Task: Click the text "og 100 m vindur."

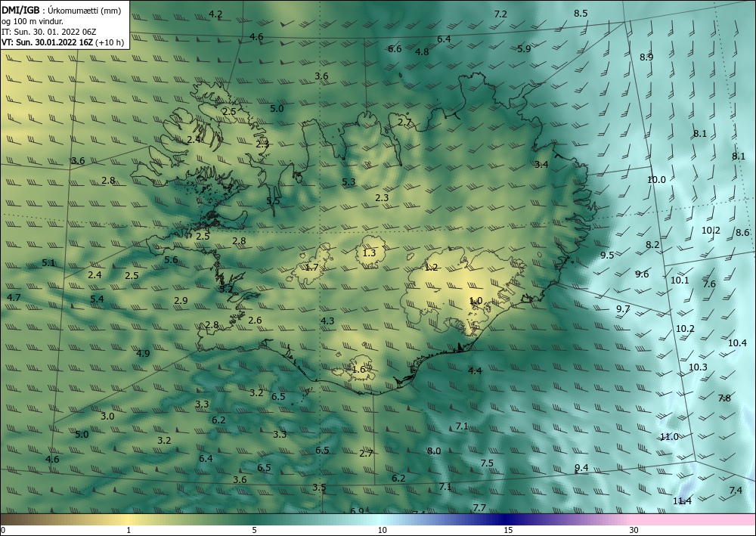Action: (x=33, y=21)
